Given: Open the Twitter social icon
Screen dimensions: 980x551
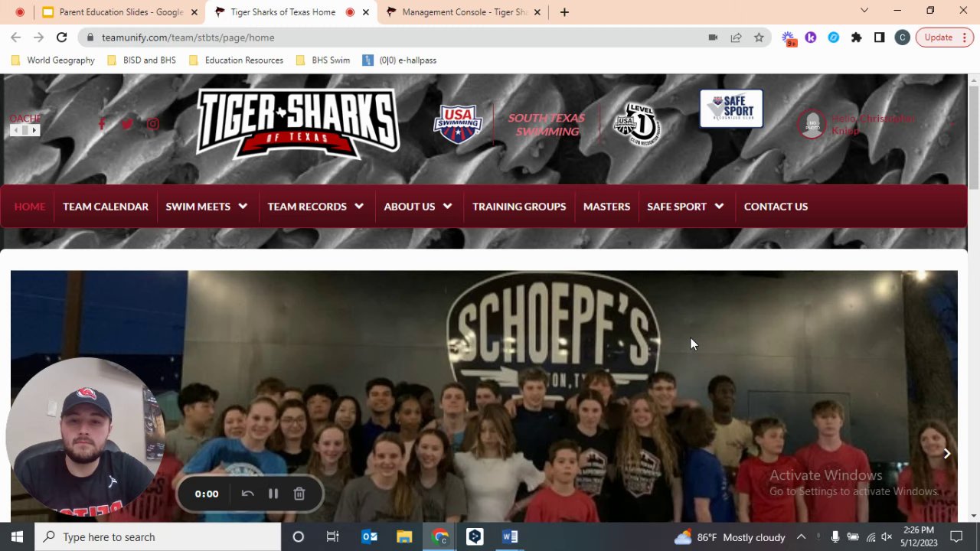Looking at the screenshot, I should [x=127, y=124].
